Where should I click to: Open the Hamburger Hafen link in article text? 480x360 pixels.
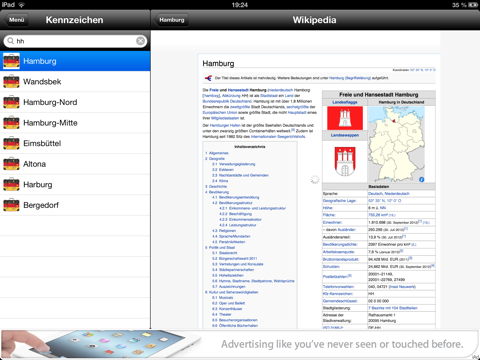225,125
